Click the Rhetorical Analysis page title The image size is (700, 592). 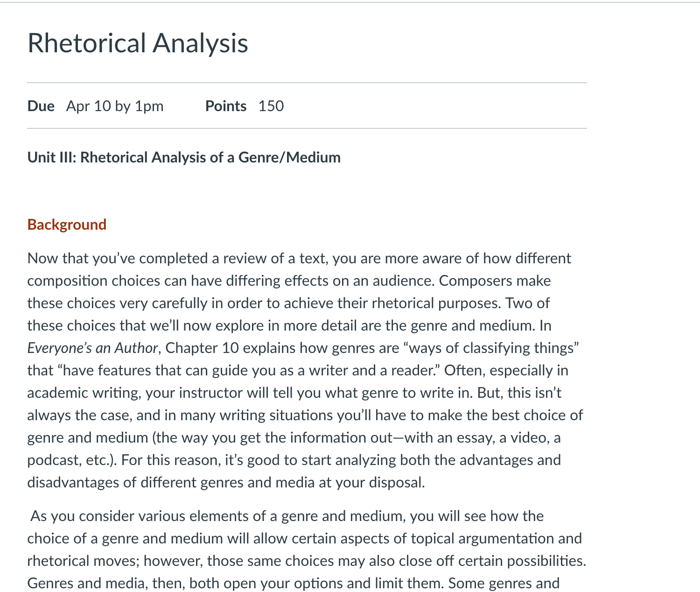point(138,43)
